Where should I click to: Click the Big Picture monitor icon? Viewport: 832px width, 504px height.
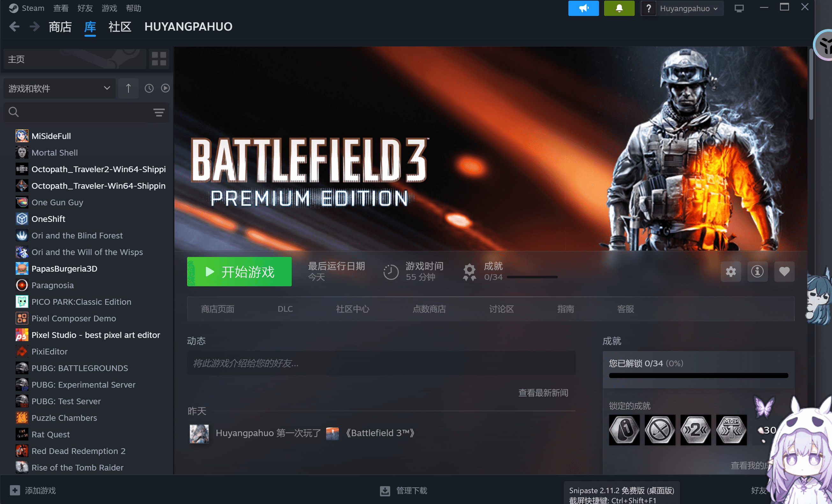739,8
